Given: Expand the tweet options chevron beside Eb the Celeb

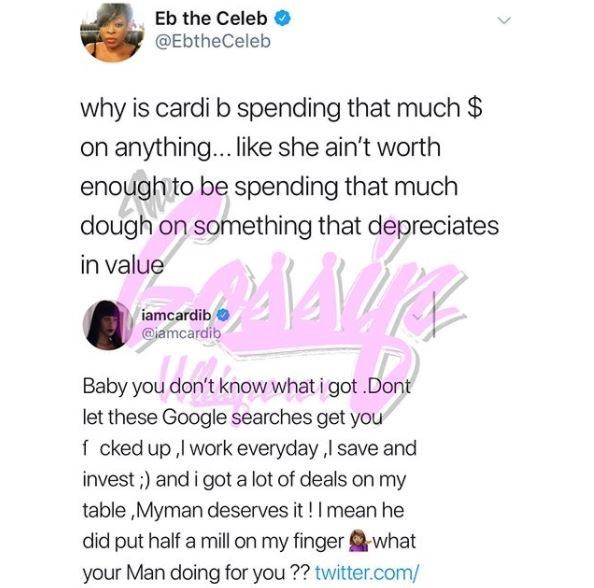Looking at the screenshot, I should (x=504, y=20).
